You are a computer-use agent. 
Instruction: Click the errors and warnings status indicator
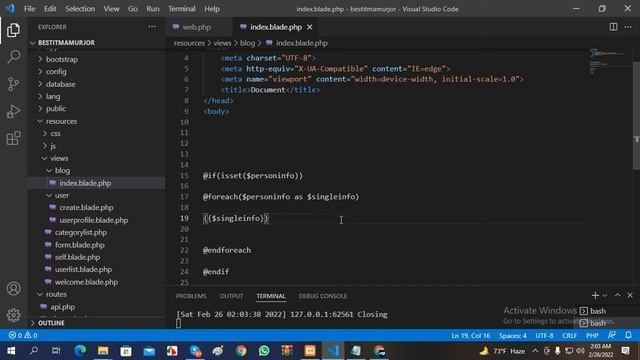(23, 336)
